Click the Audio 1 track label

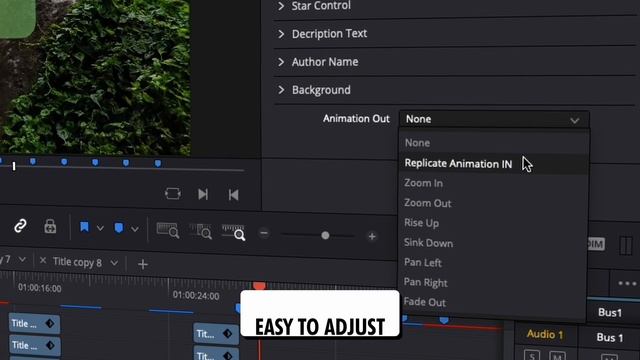(x=545, y=334)
